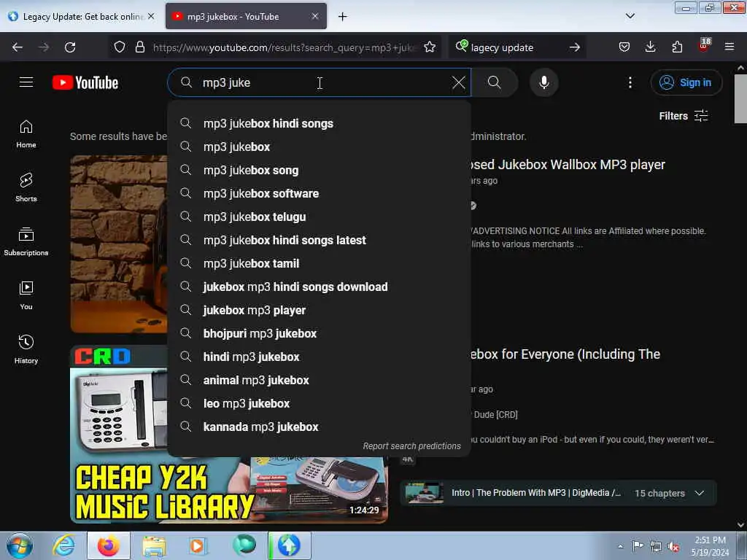Click the YouTube search magnifier button
The image size is (747, 560).
click(495, 82)
